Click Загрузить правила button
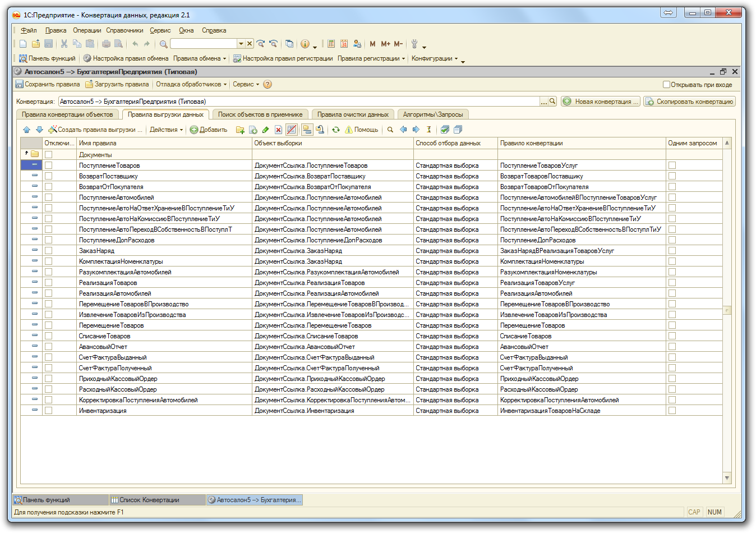 click(117, 84)
